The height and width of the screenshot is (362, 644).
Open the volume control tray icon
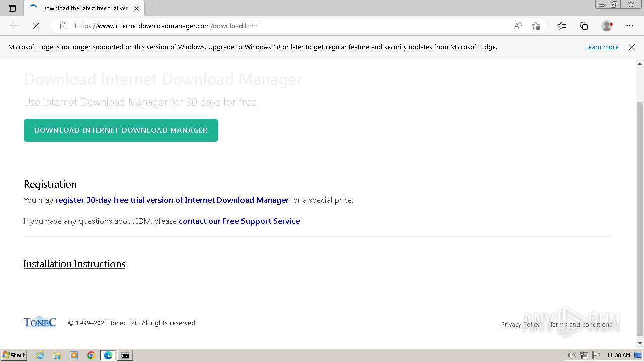click(572, 355)
